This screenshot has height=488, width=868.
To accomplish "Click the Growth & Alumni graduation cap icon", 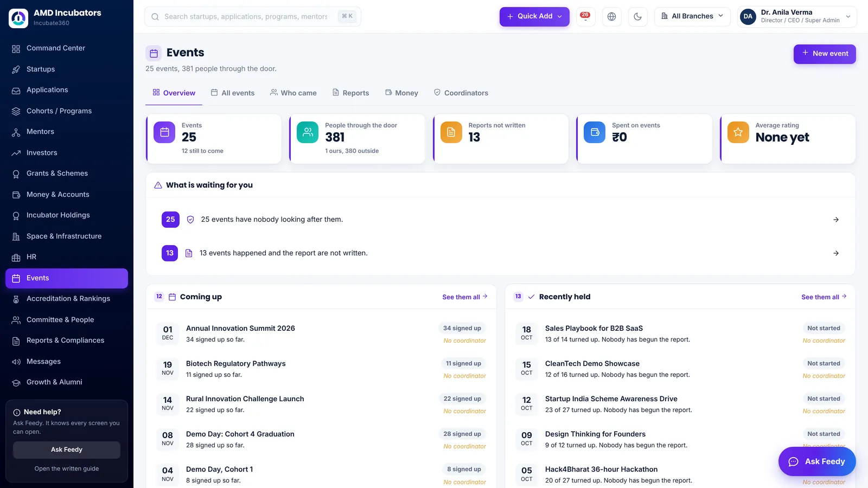I will 16,383.
